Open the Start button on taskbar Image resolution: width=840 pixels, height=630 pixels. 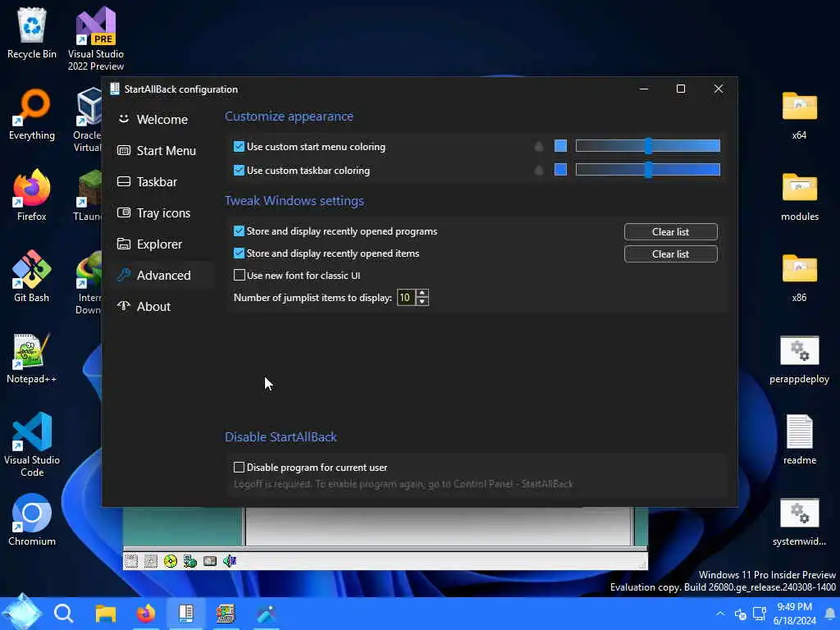(21, 612)
